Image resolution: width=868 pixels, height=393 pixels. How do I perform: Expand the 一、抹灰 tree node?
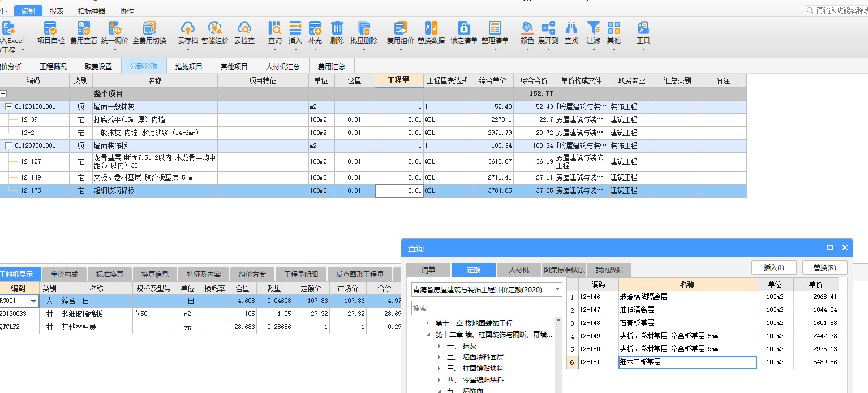tap(439, 345)
